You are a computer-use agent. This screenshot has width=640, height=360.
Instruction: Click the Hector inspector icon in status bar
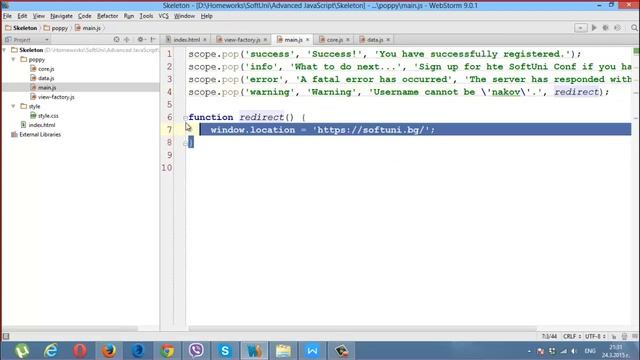coord(624,336)
